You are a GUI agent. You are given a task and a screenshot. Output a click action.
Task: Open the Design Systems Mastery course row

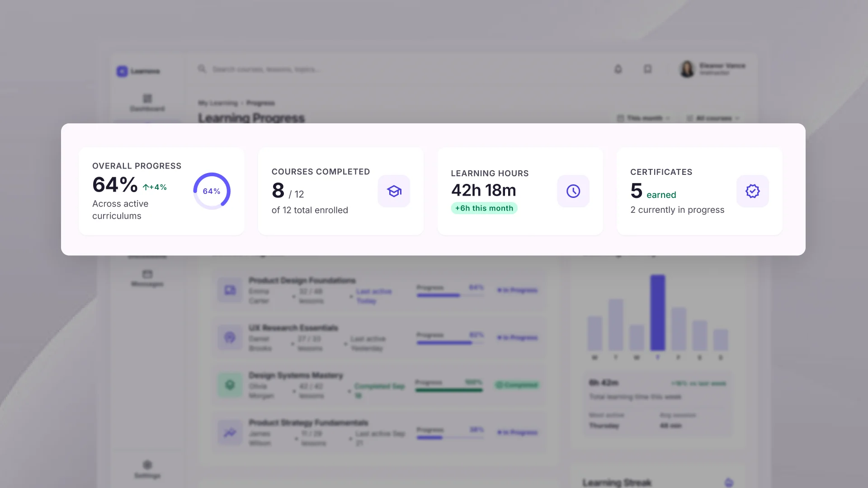coord(379,385)
